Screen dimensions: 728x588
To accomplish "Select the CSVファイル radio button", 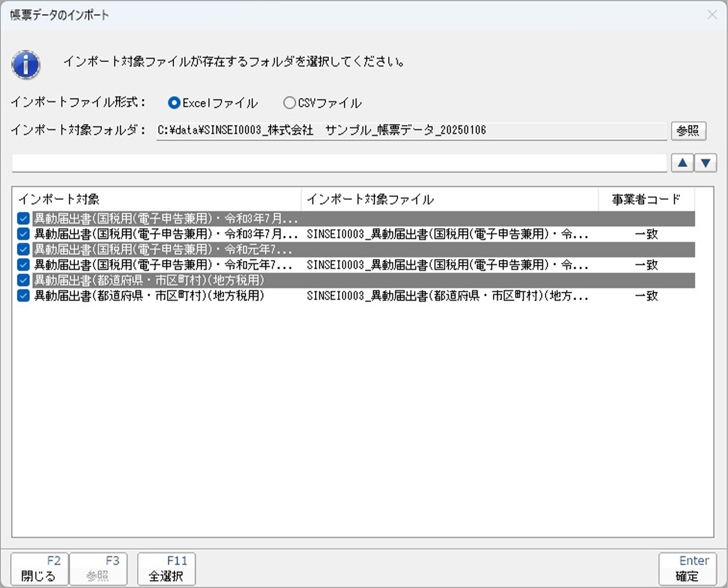I will (290, 103).
